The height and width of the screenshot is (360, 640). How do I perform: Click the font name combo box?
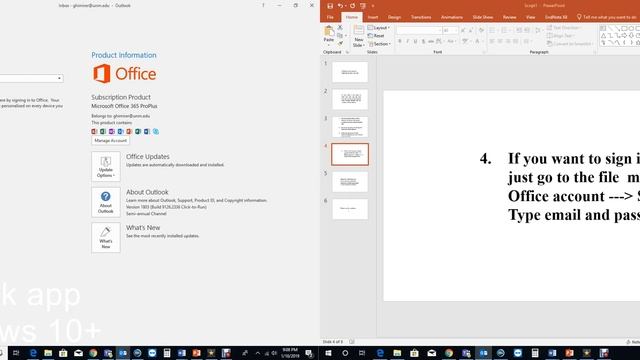[x=419, y=30]
